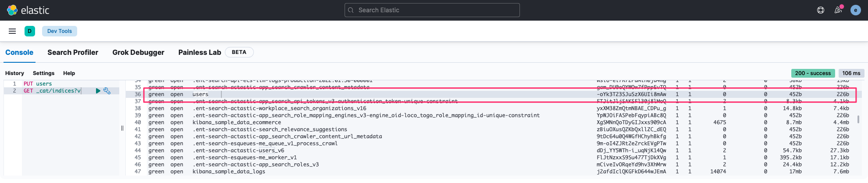Open the D space avatar
The image size is (868, 183).
click(x=30, y=31)
